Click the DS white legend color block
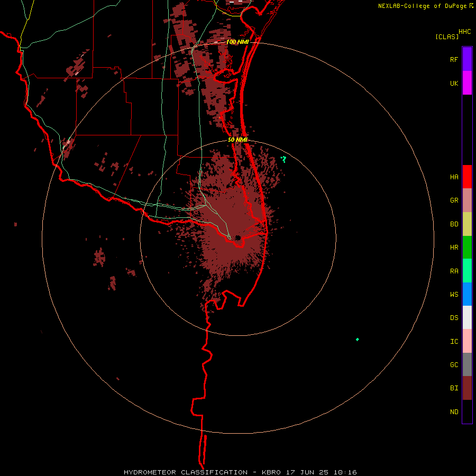 tap(467, 317)
